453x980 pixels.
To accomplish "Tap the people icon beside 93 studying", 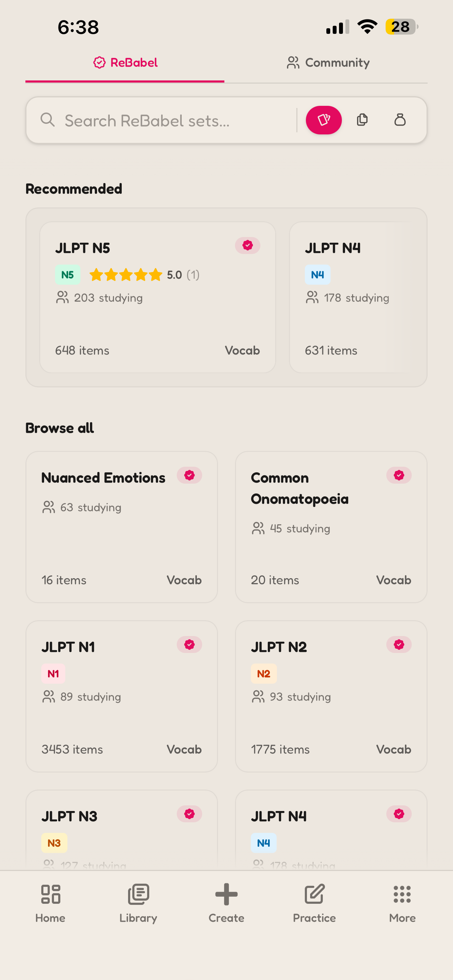I will (258, 697).
